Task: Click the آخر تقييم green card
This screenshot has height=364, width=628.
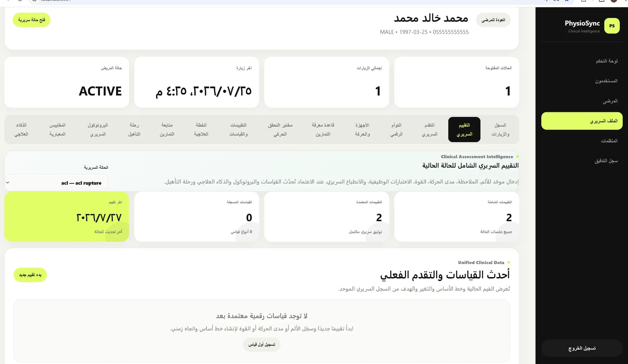Action: click(67, 217)
